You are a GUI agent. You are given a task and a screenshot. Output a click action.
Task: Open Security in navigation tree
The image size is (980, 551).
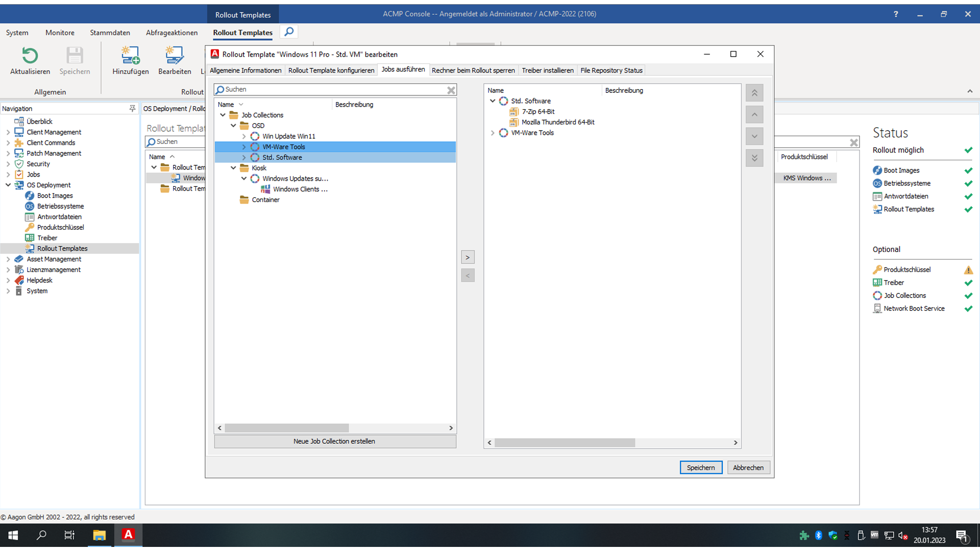[x=38, y=164]
